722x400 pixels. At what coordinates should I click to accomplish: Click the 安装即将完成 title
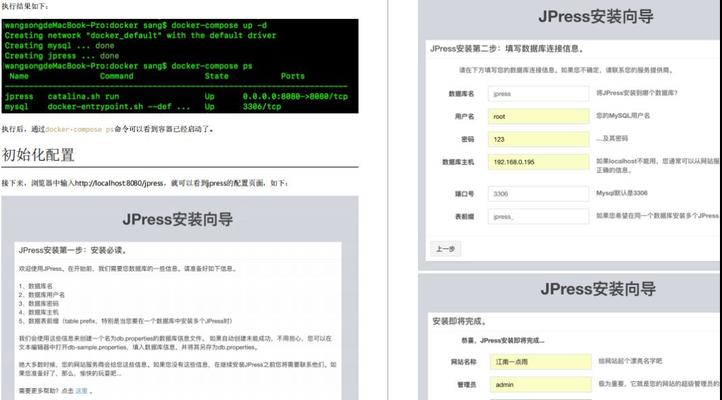coord(459,321)
